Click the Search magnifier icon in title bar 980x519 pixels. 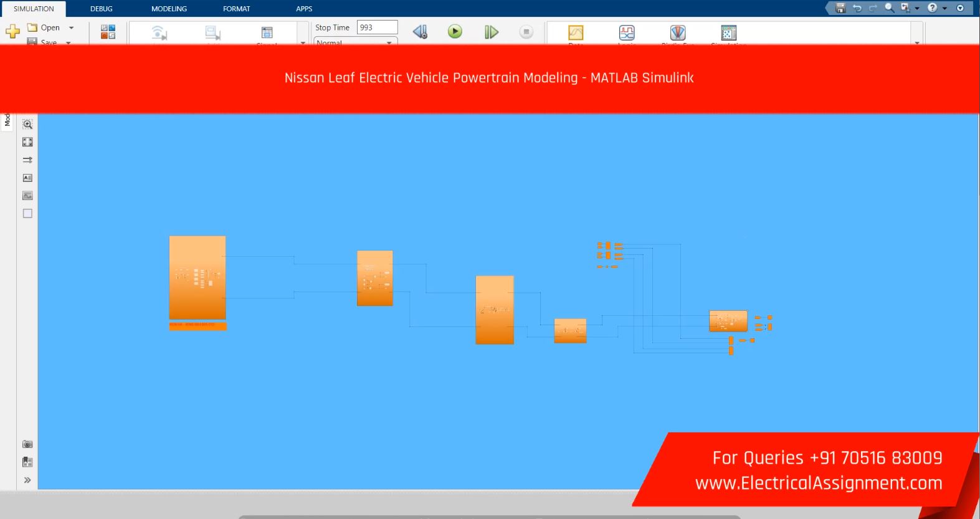(890, 8)
